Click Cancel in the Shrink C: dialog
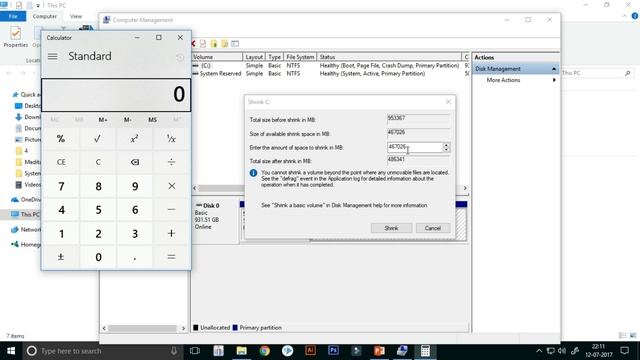 (x=433, y=228)
